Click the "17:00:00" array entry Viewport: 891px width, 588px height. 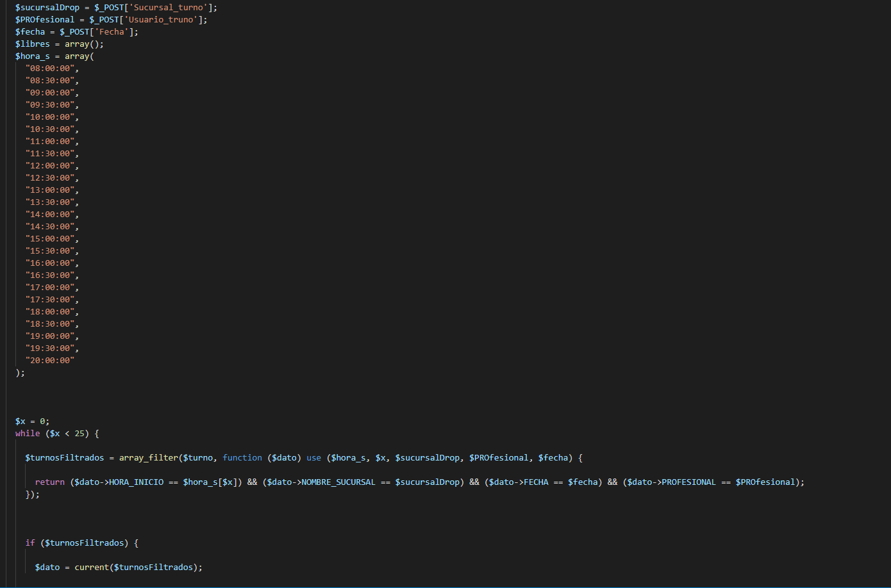50,288
